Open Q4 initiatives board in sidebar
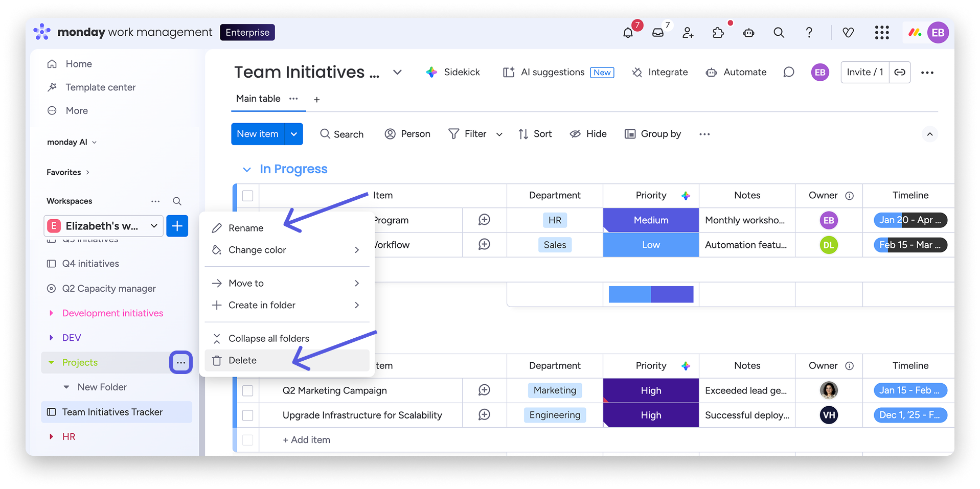This screenshot has width=980, height=489. coord(90,264)
